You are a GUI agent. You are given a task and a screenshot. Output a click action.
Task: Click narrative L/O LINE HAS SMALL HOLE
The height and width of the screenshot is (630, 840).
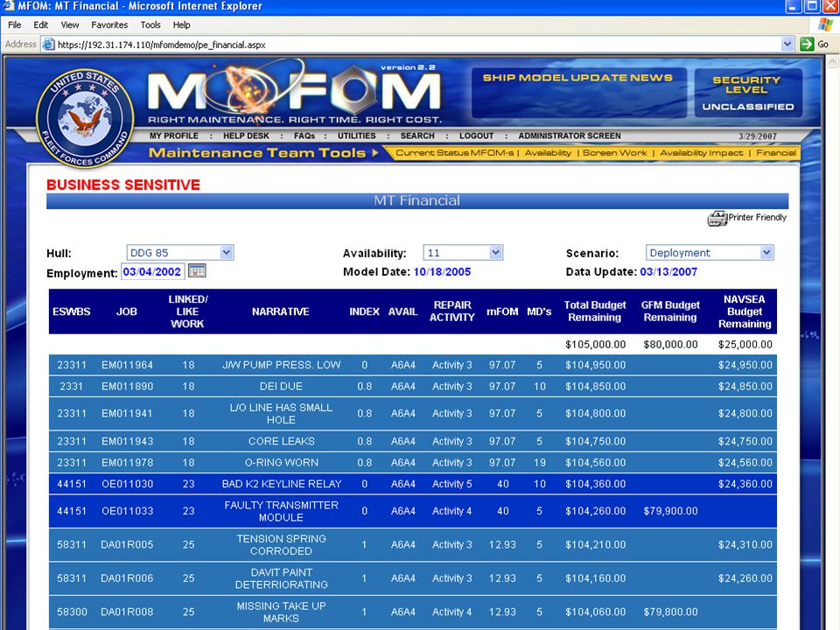[x=281, y=414]
